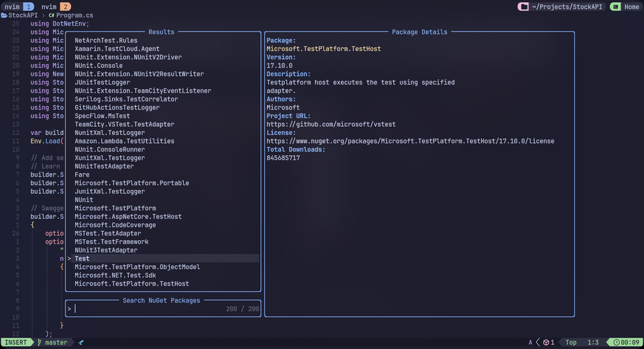Click the 'using DotNetEnv;' code line
The width and height of the screenshot is (644, 349).
[60, 23]
